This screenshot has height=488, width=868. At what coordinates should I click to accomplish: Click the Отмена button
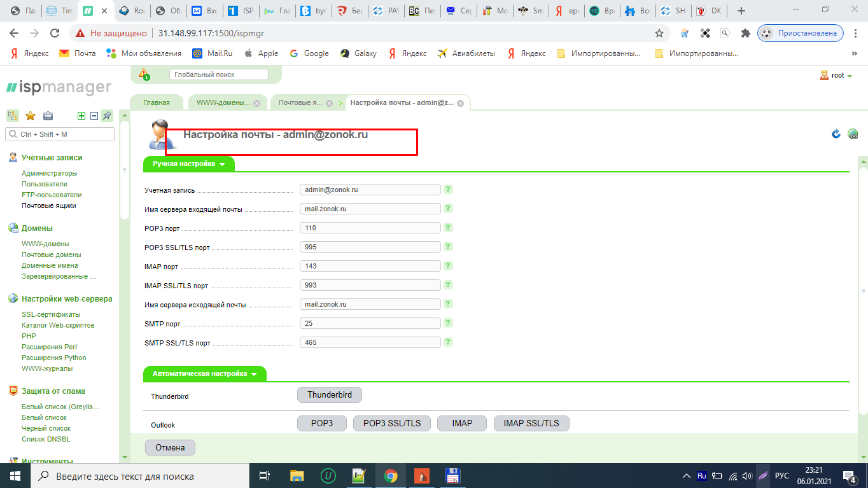click(x=171, y=447)
